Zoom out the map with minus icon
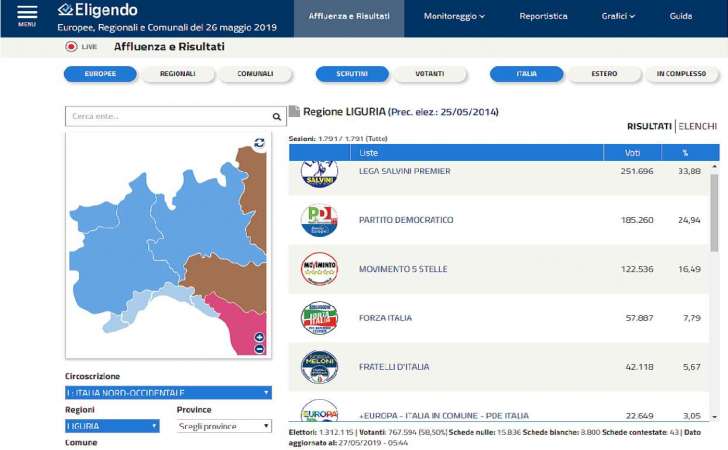The height and width of the screenshot is (450, 728). pos(260,349)
